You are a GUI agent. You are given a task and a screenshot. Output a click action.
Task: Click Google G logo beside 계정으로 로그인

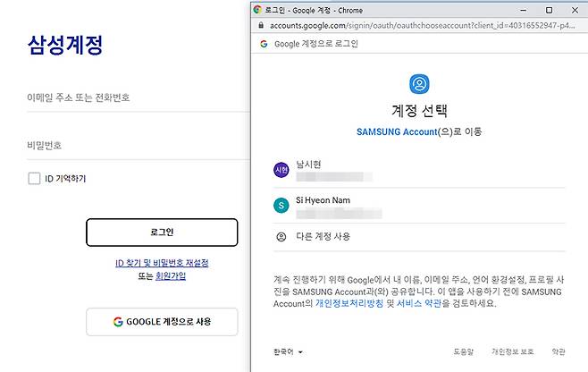264,44
